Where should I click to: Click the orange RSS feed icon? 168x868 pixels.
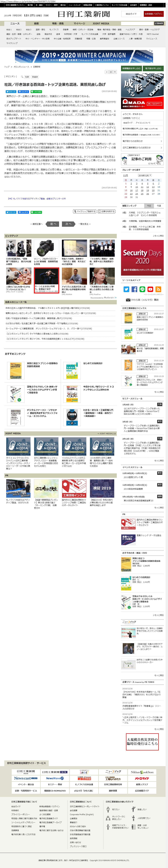pos(158,289)
